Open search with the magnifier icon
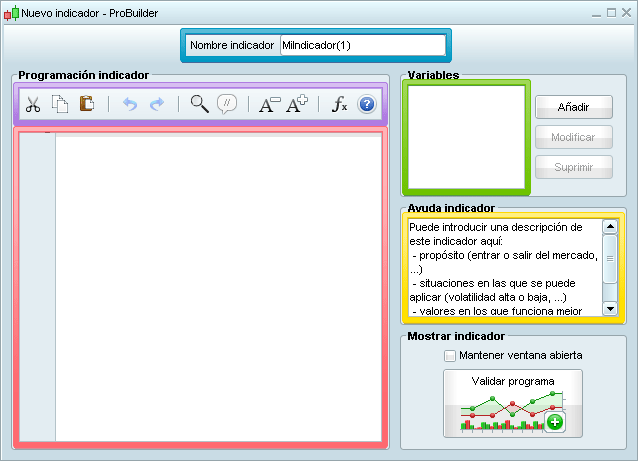 click(x=199, y=104)
